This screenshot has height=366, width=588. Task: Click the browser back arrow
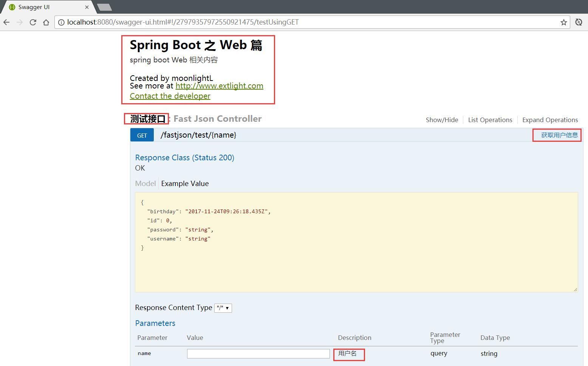pyautogui.click(x=6, y=22)
